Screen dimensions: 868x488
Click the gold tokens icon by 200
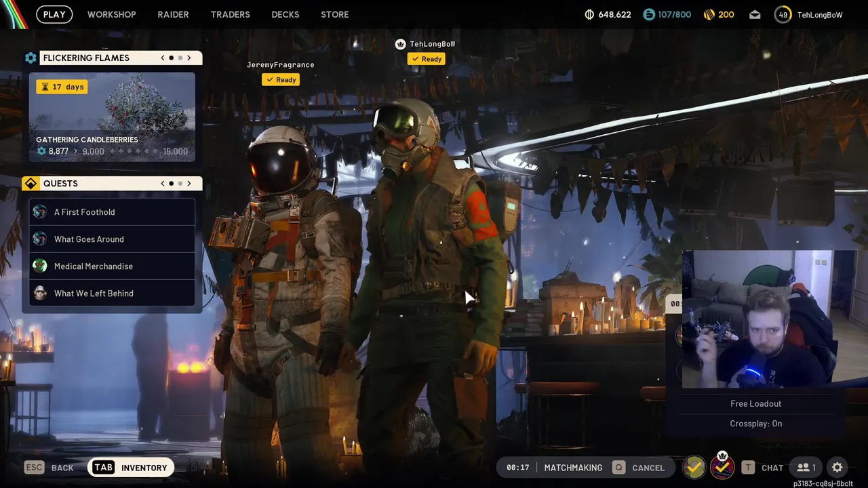(x=709, y=14)
